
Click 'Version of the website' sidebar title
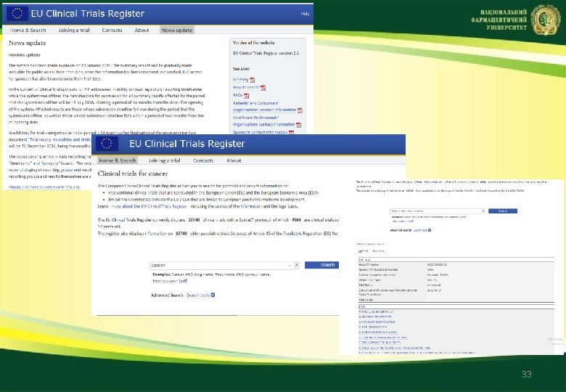pos(254,43)
